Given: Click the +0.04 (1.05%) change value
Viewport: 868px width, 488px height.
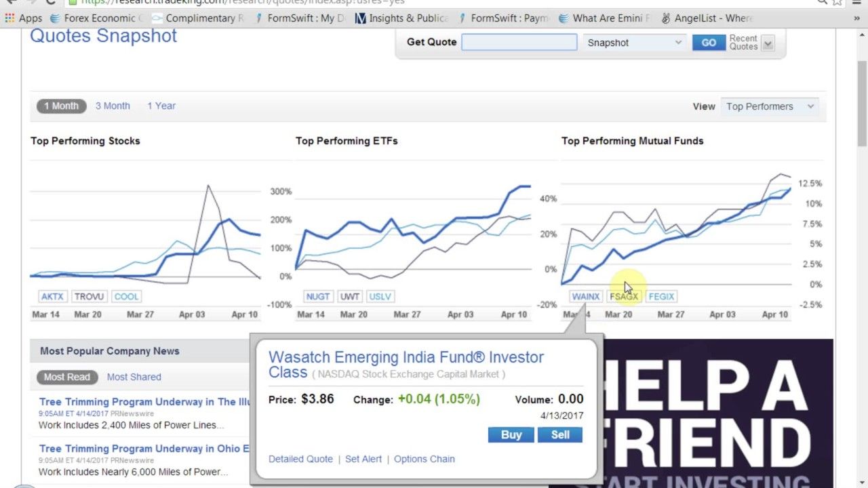Looking at the screenshot, I should coord(439,399).
